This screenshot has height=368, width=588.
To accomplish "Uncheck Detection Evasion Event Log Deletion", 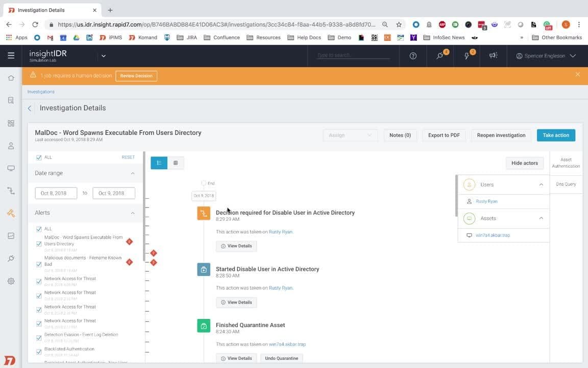I will click(39, 338).
